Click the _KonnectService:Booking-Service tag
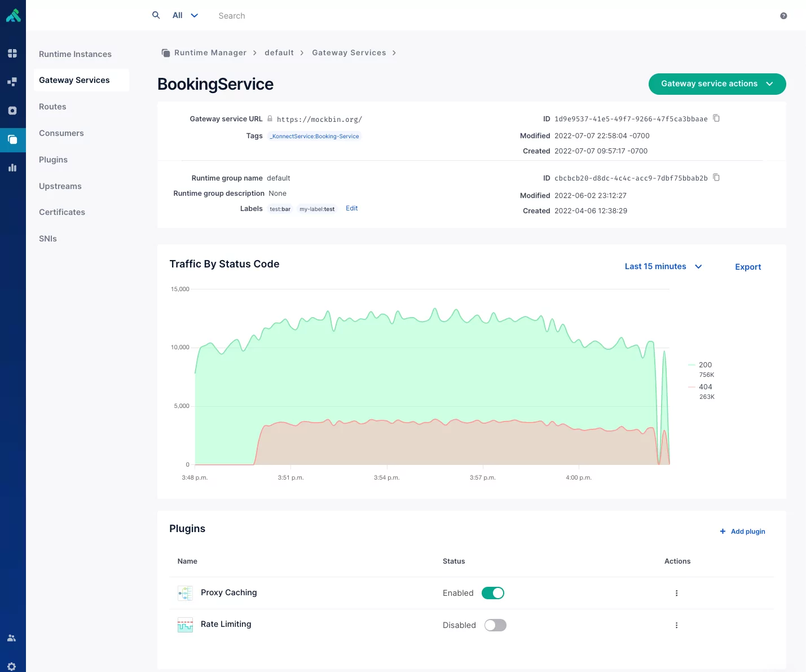806x672 pixels. coord(314,136)
